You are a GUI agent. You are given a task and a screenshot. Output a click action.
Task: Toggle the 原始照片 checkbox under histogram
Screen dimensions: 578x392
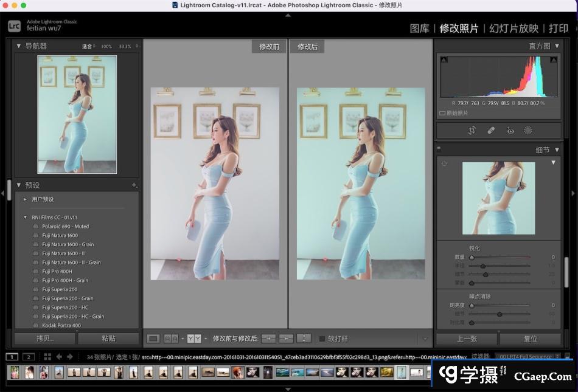click(442, 113)
